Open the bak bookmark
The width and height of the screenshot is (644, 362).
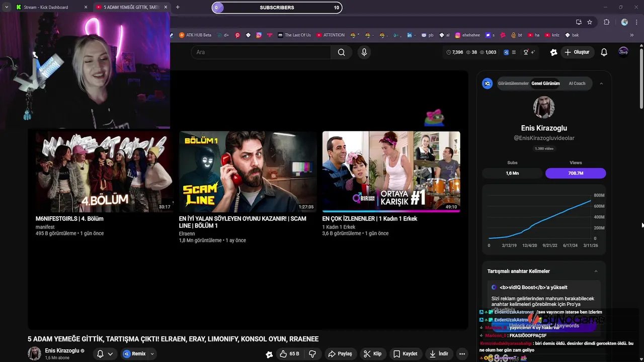click(x=572, y=35)
